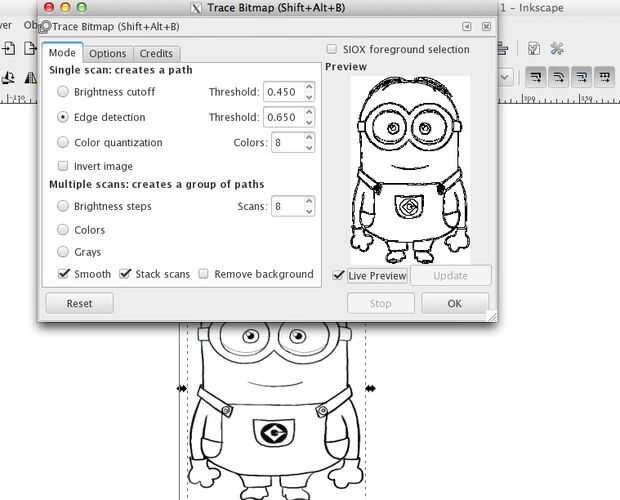The height and width of the screenshot is (500, 620).
Task: Open Preferences via the crossed tools icon
Action: [x=557, y=49]
